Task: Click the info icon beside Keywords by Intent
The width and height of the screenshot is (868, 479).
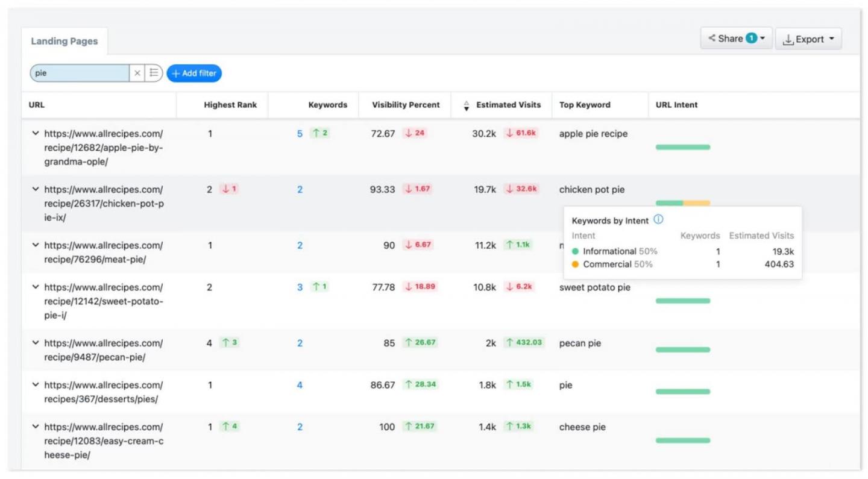Action: [x=658, y=220]
